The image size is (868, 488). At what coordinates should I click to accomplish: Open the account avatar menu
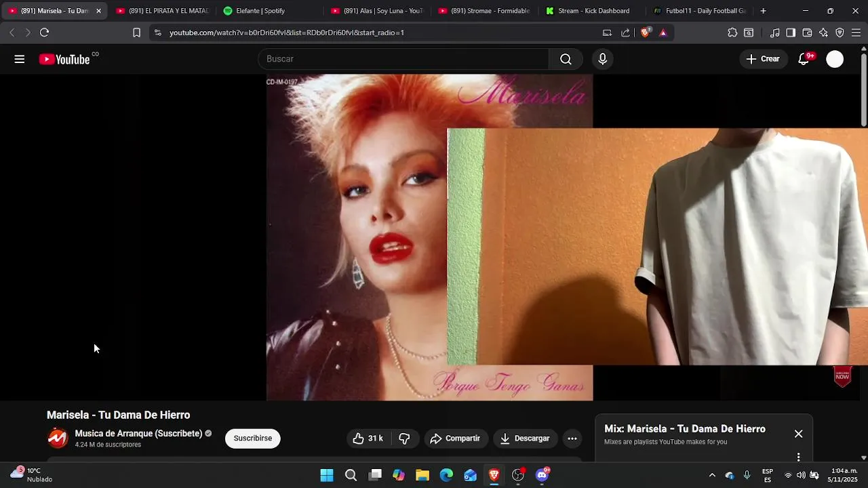(x=835, y=59)
